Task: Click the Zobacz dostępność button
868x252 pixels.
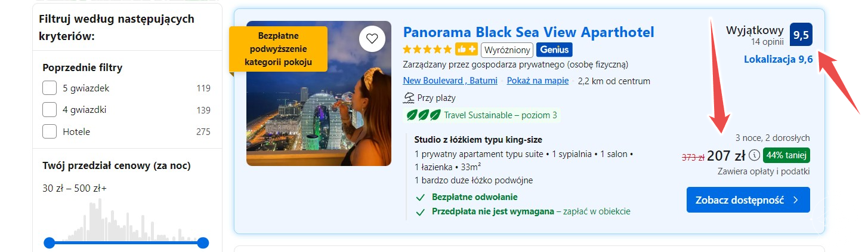Action: point(748,200)
